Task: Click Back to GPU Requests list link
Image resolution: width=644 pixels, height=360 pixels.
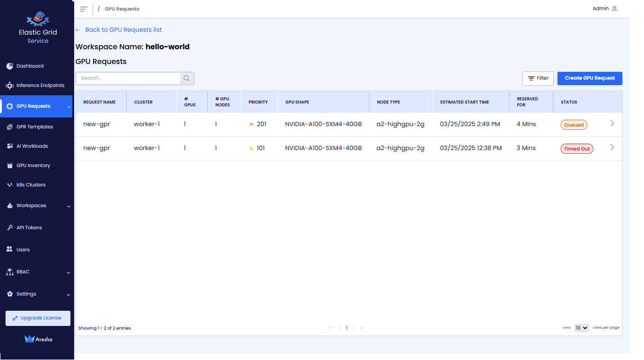Action: pos(123,30)
